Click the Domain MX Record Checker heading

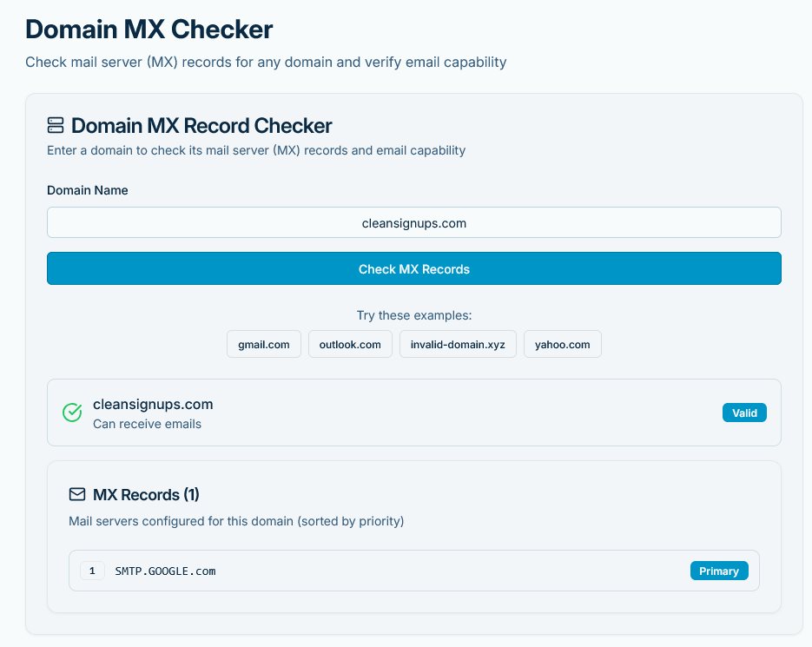pyautogui.click(x=201, y=126)
